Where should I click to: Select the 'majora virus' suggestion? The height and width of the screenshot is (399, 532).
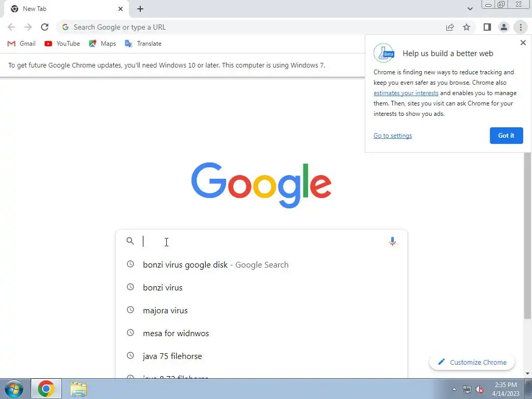pyautogui.click(x=261, y=310)
